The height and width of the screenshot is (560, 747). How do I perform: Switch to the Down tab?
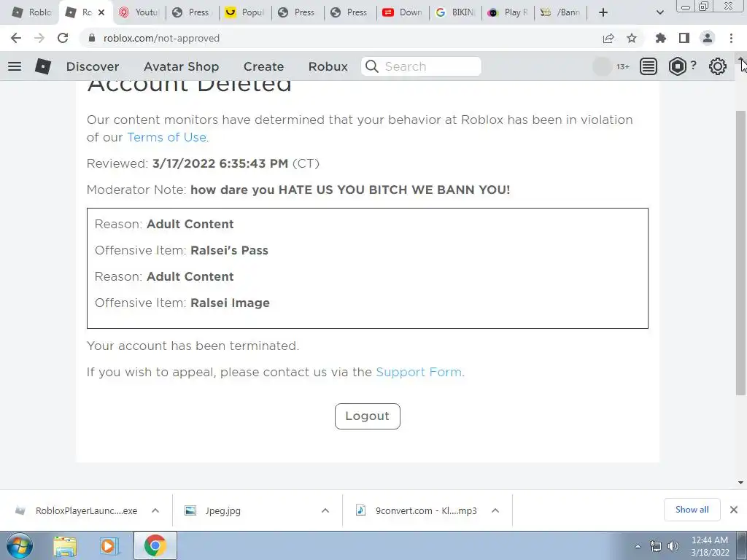pos(403,12)
